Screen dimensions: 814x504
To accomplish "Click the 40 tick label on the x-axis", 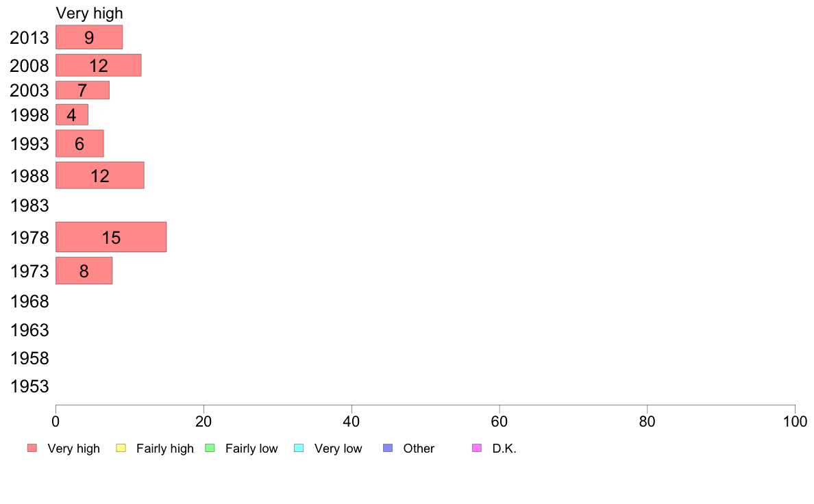I will click(x=351, y=421).
